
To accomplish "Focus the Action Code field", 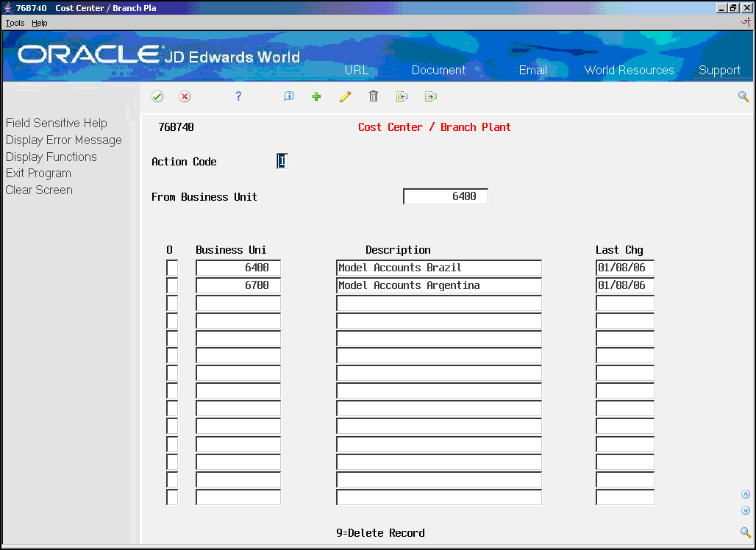I will [x=282, y=161].
